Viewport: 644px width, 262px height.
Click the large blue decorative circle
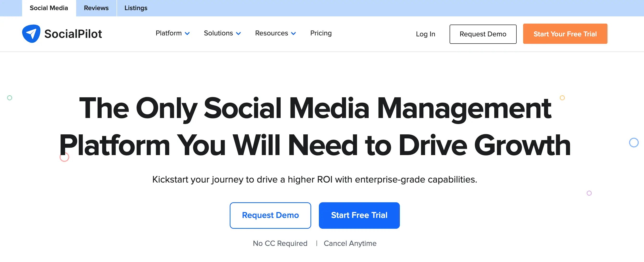pyautogui.click(x=633, y=143)
